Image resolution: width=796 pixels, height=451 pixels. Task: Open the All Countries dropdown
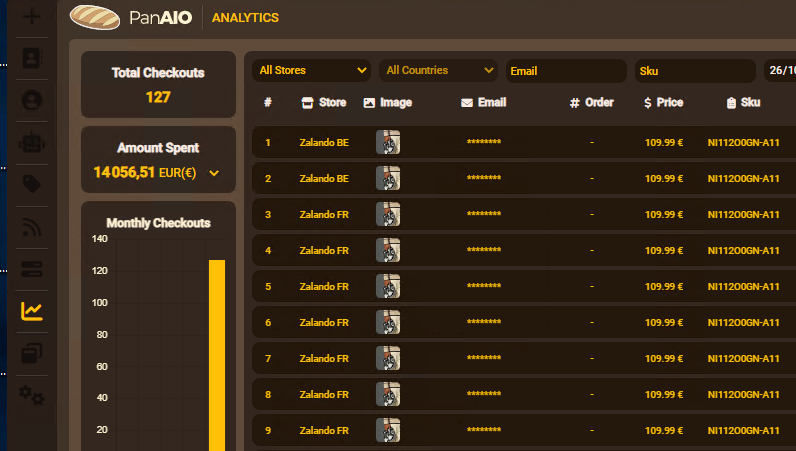tap(438, 71)
